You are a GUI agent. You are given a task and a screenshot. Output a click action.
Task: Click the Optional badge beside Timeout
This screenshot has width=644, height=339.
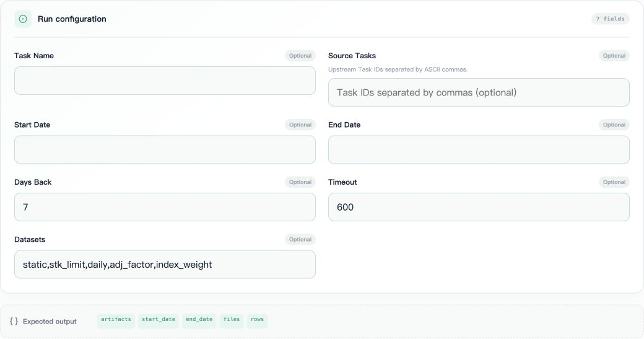[614, 182]
